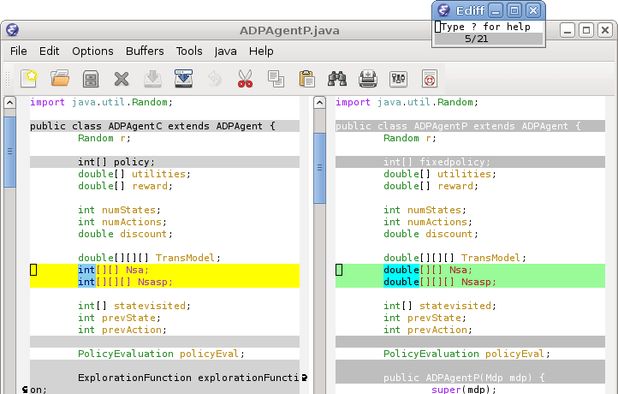Close the ADPAgentP.java window
618x394 pixels.
605,30
